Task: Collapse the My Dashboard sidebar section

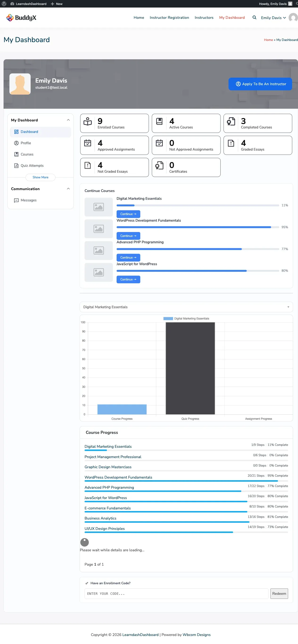Action: (x=68, y=120)
